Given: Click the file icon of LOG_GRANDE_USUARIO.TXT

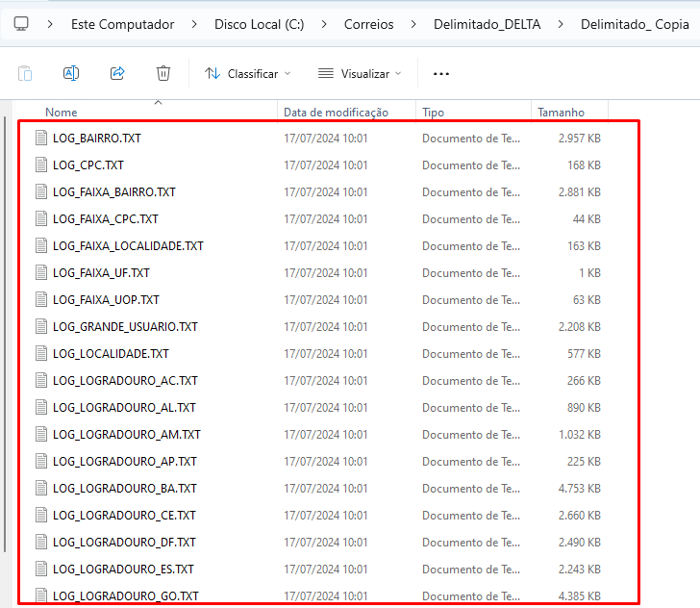Looking at the screenshot, I should coord(41,326).
